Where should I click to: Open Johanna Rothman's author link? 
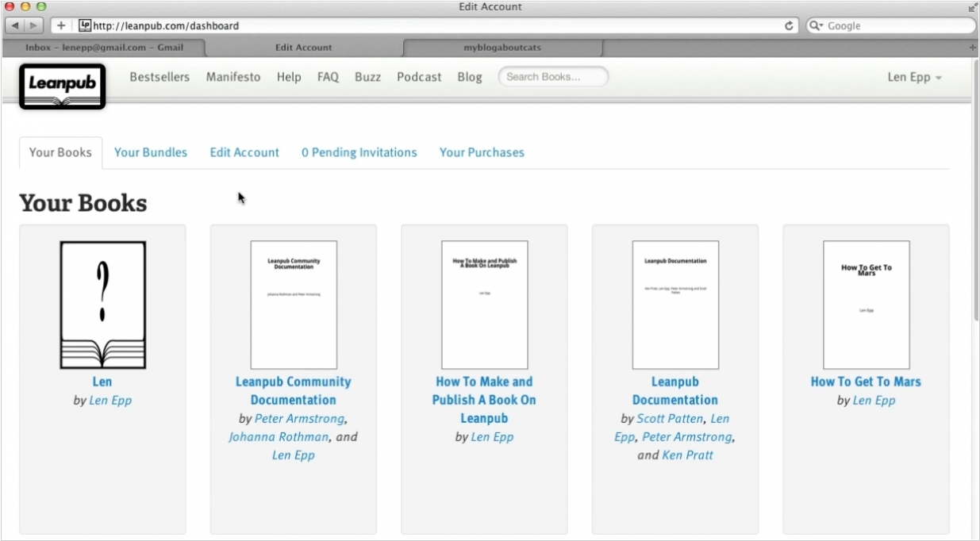point(279,437)
